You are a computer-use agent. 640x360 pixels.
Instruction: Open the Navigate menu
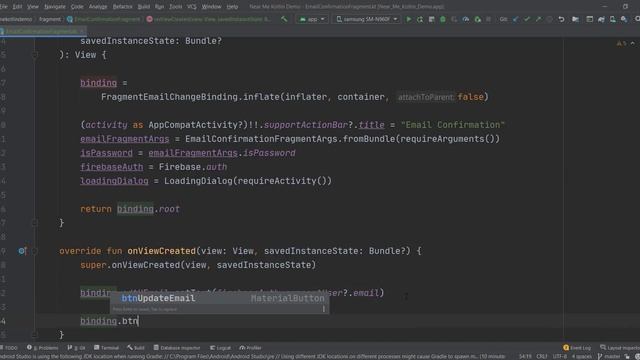pos(55,7)
